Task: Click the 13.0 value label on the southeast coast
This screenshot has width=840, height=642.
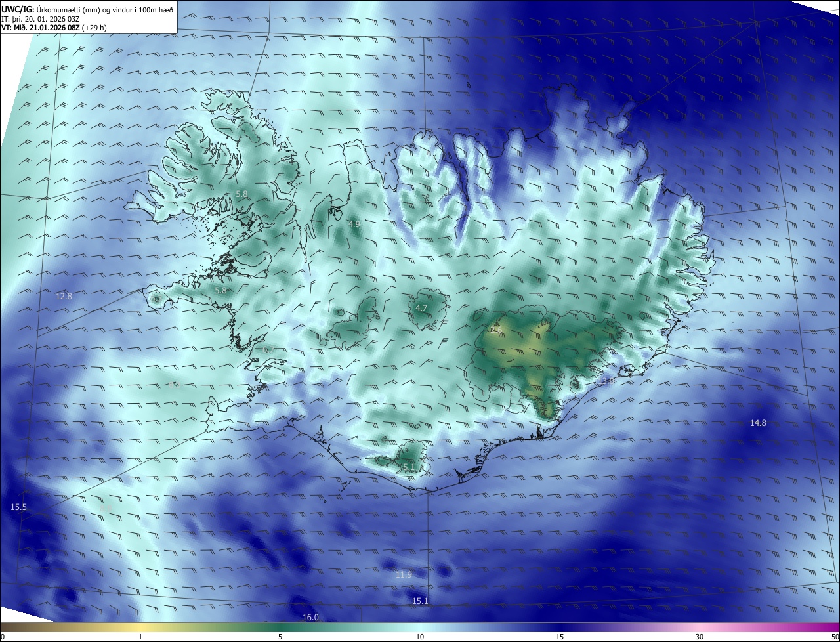Action: click(x=606, y=381)
